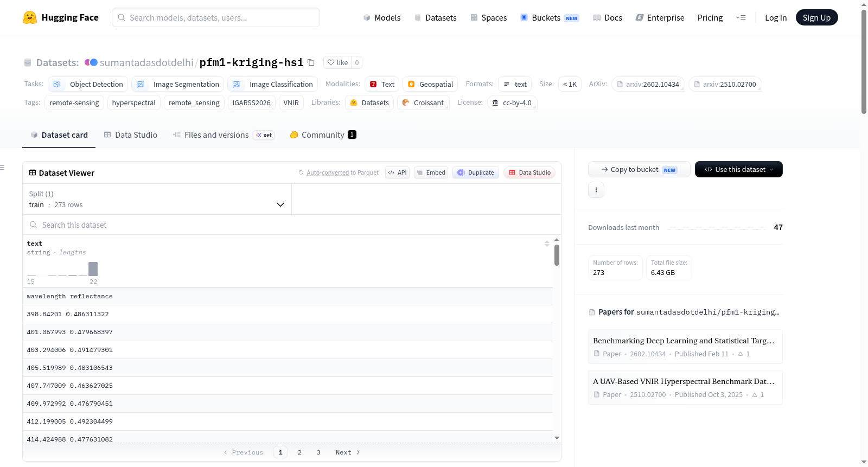Select the Image Classification task tag

[273, 84]
